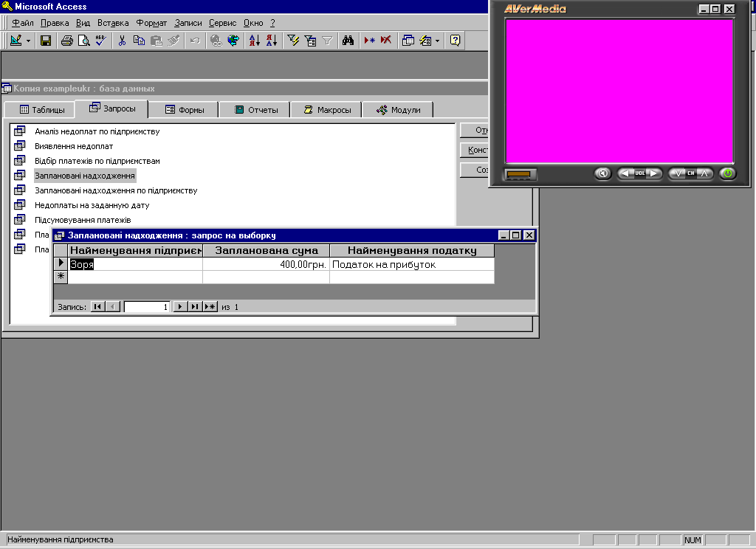This screenshot has height=549, width=756.
Task: Go to first record navigation button
Action: point(98,306)
